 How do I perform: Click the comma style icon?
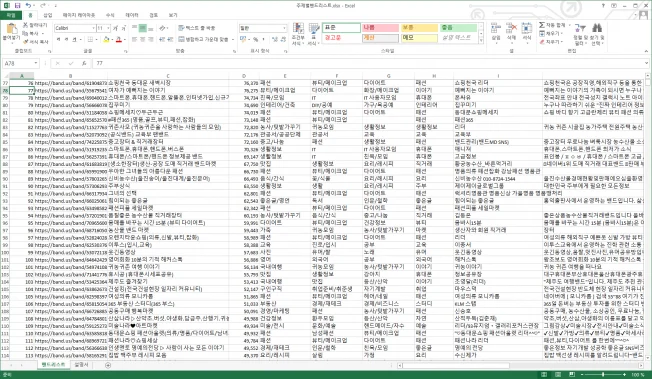263,40
